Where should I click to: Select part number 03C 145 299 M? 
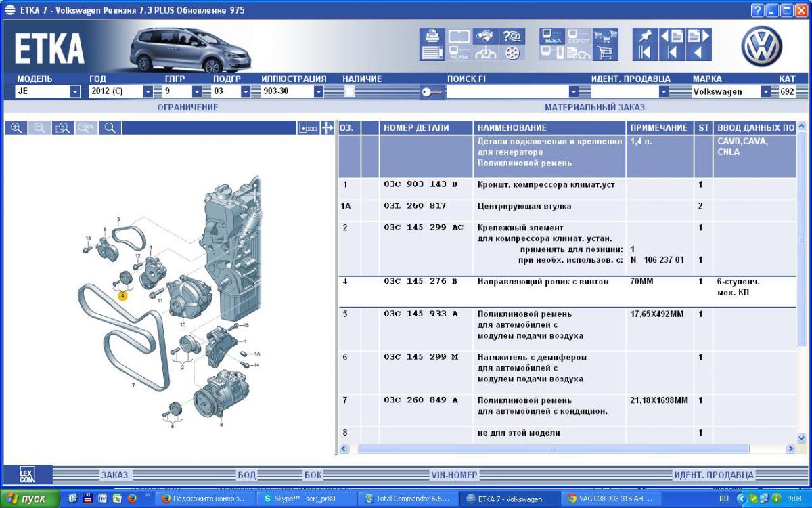click(x=420, y=357)
